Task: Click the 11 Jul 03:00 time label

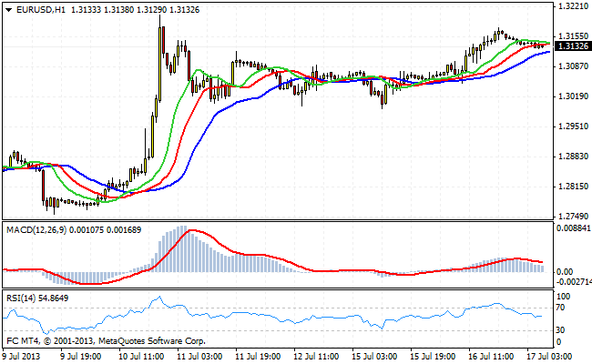Action: point(199,357)
